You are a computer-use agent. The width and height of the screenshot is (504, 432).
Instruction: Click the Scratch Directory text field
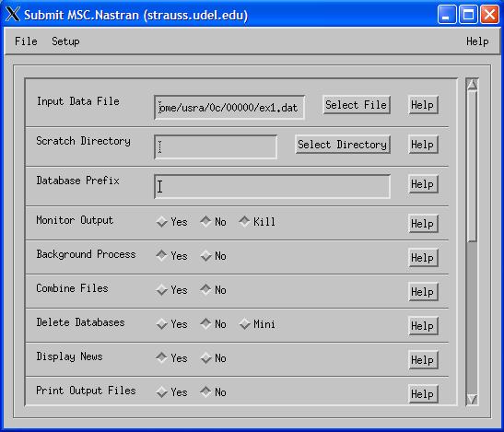216,146
